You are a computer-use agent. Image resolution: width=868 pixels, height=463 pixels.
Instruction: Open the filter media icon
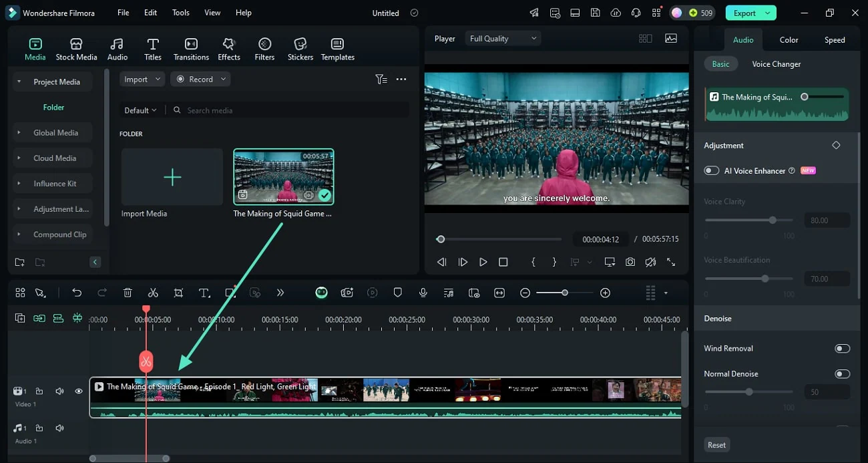tap(381, 79)
